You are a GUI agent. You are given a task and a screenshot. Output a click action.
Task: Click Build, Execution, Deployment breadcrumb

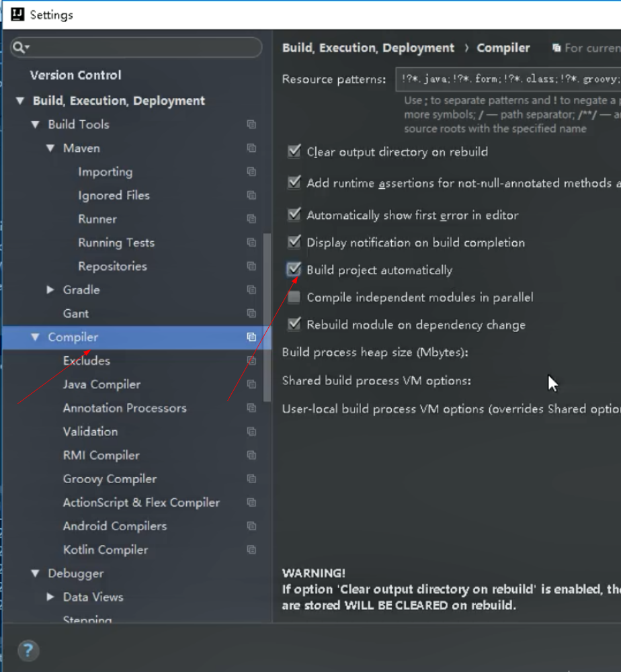click(x=368, y=48)
